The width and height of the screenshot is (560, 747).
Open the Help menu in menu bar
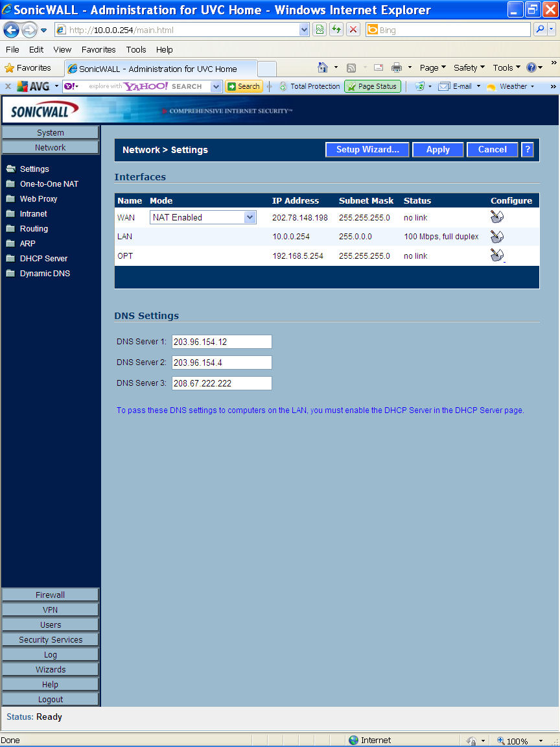[164, 49]
